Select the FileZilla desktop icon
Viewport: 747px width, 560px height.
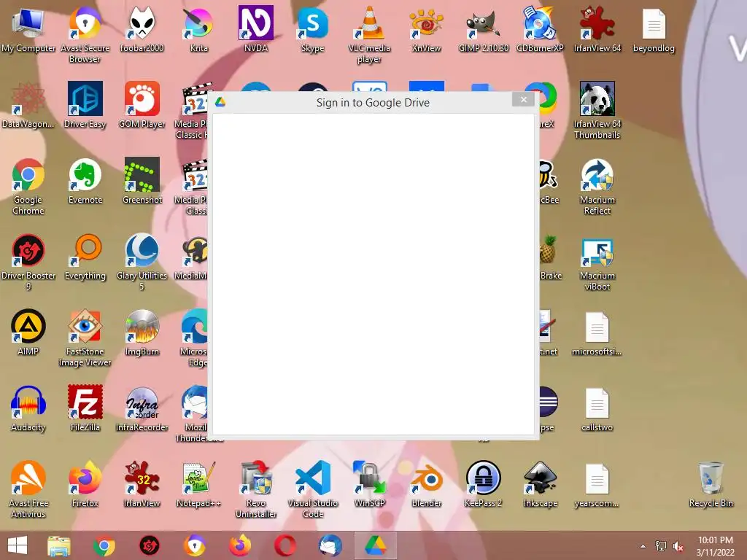(x=85, y=408)
